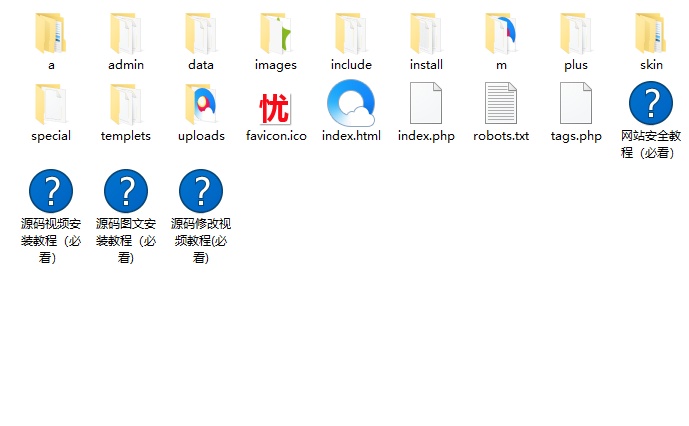Select the 网站安全教程 help file
The height and width of the screenshot is (426, 689).
(x=651, y=104)
